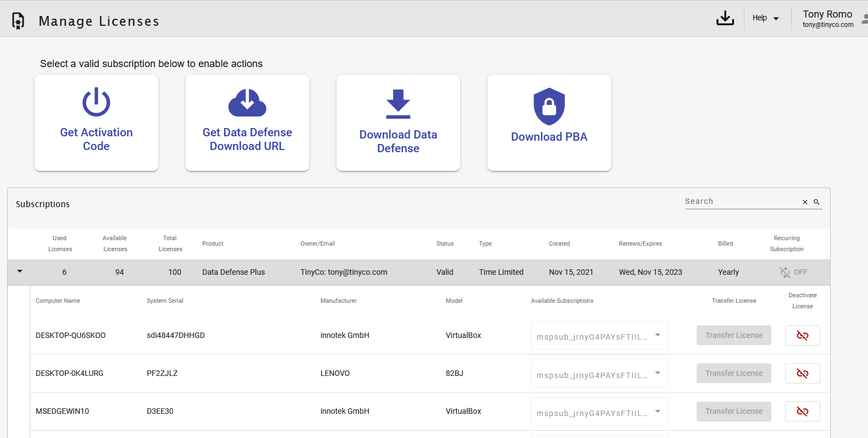
Task: Click the power icon for activation code
Action: tap(96, 102)
